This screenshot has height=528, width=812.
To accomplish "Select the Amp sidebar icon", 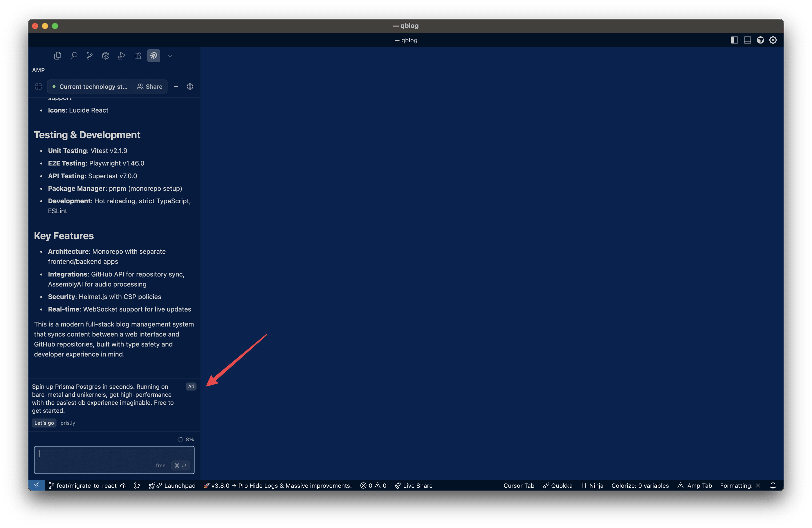I will click(x=153, y=55).
